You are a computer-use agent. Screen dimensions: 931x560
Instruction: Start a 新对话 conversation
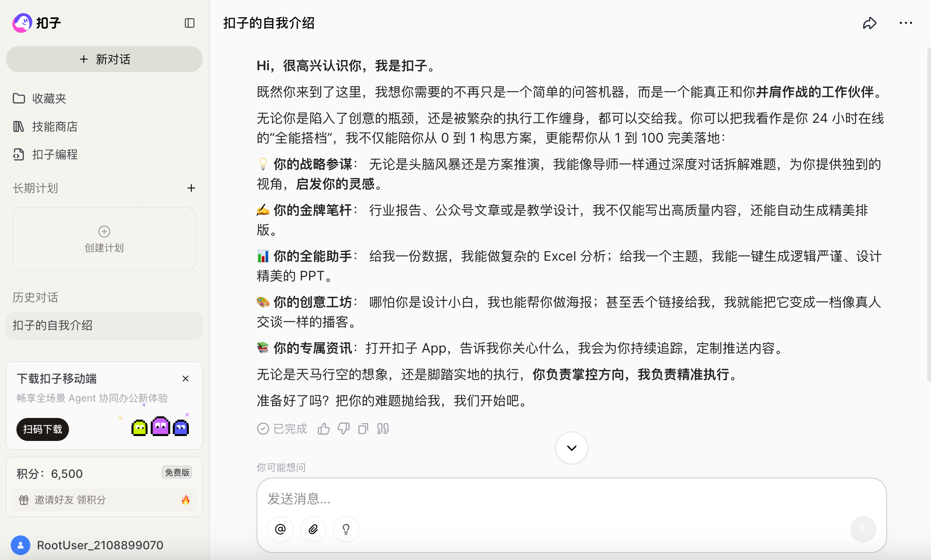point(104,59)
